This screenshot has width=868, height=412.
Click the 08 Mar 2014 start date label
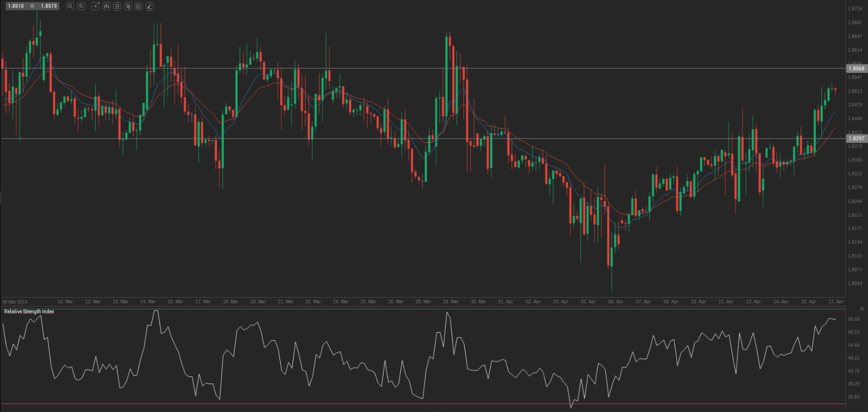(x=15, y=302)
